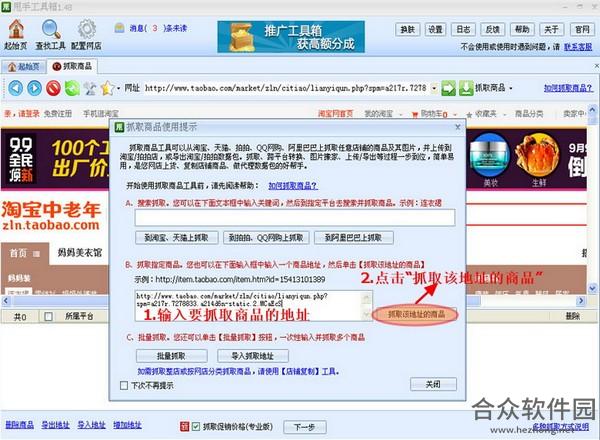This screenshot has width=600, height=440.
Task: Switch to the 起始页 tab
Action: (x=24, y=67)
